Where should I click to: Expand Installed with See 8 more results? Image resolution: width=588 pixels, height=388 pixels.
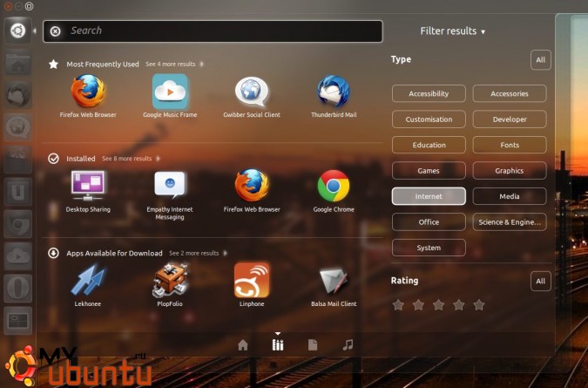[x=128, y=159]
